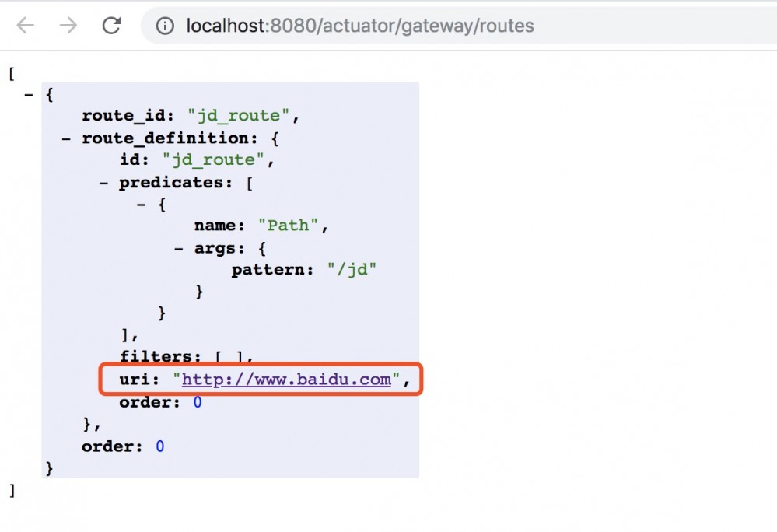Screen dimensions: 777x532
Task: Open the http://www.baidu.com link
Action: point(283,380)
